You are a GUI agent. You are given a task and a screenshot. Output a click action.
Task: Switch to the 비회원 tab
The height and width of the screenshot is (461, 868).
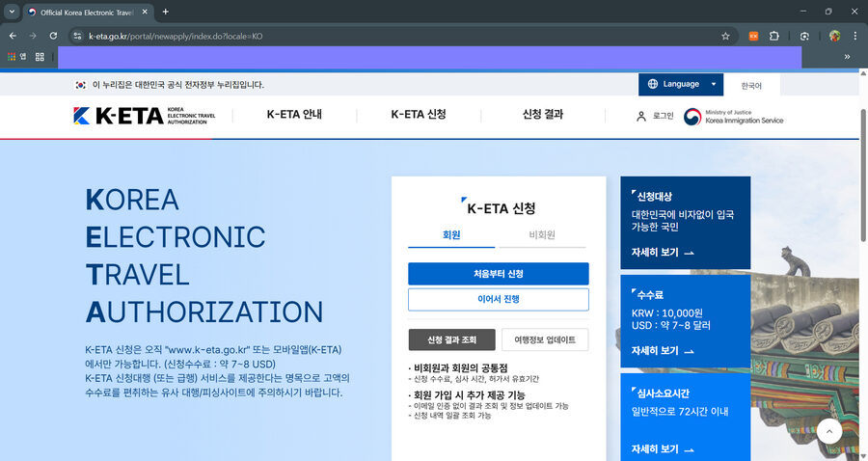pyautogui.click(x=542, y=235)
